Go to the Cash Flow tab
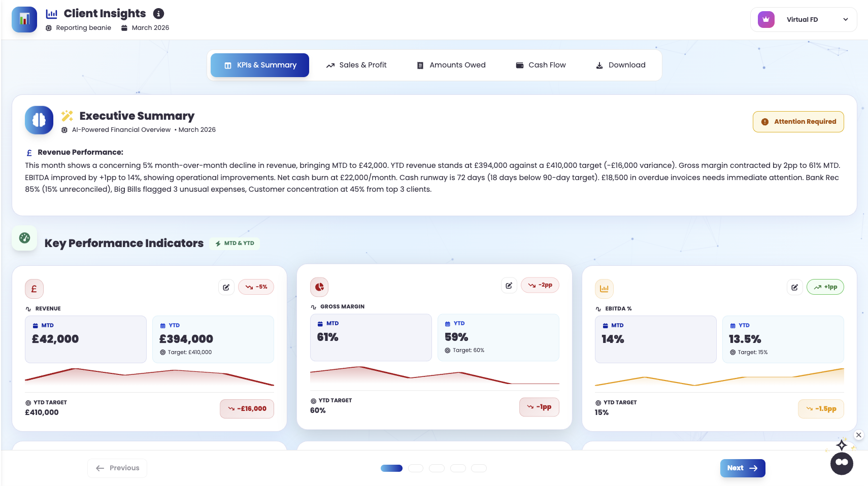 [x=541, y=65]
